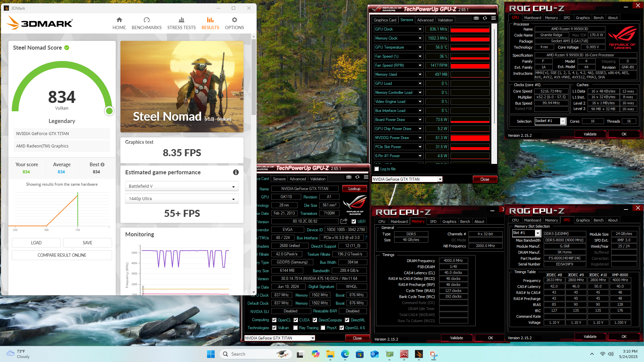Open File Explorer from the taskbar

[x=330, y=354]
